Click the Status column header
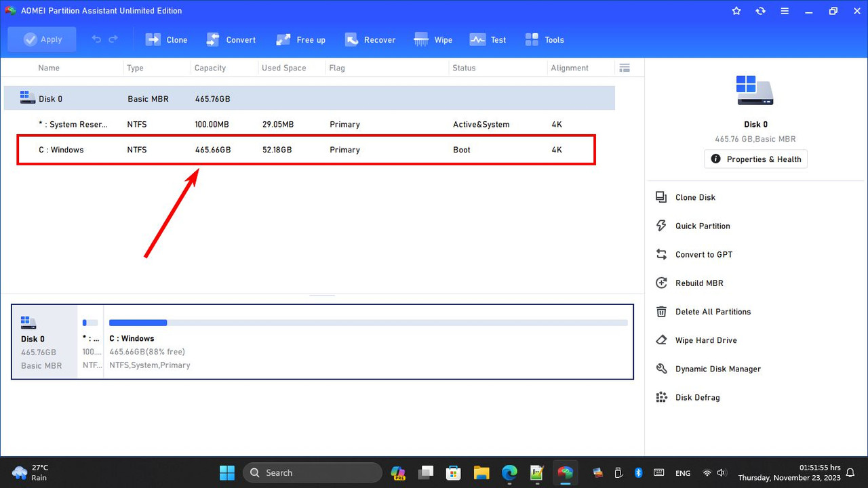 pos(465,68)
